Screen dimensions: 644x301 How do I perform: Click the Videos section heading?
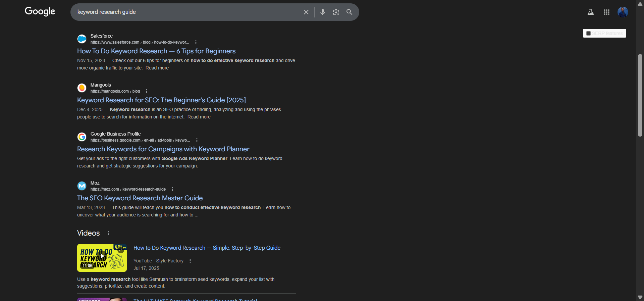pos(89,233)
